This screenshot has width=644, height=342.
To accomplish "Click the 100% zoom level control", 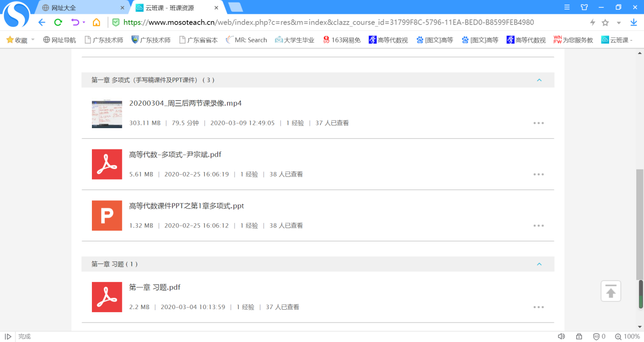I will pyautogui.click(x=628, y=336).
